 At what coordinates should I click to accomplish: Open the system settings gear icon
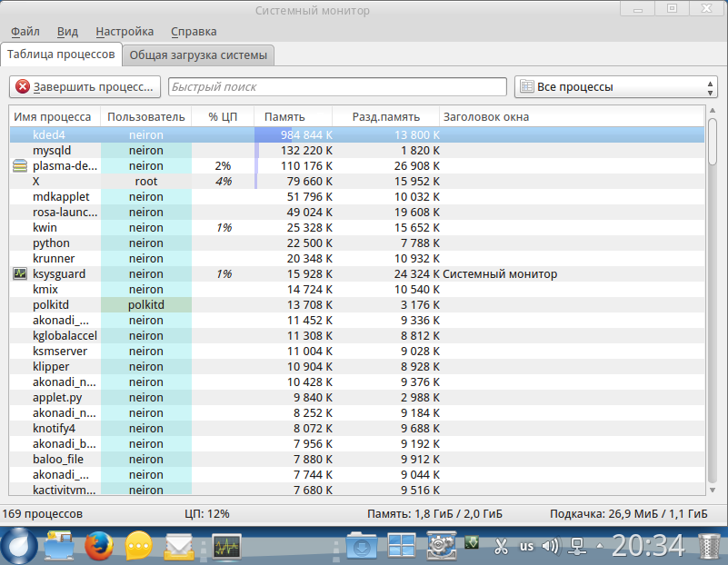[x=441, y=546]
